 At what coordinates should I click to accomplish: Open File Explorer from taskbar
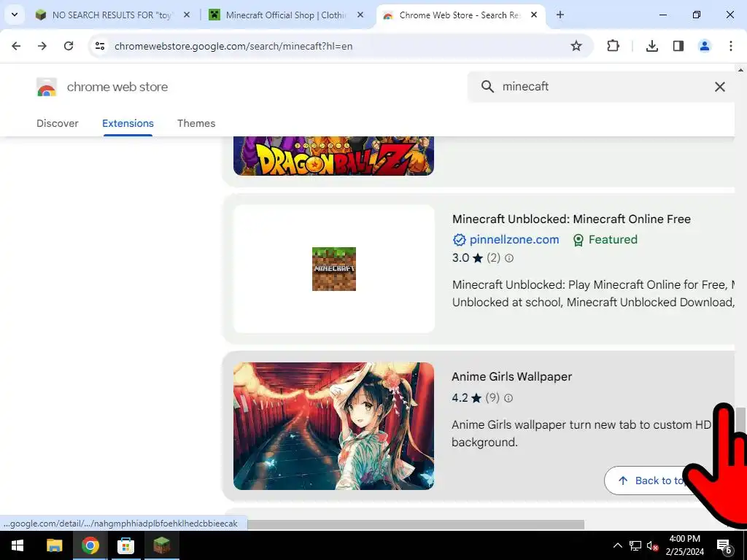pos(54,545)
